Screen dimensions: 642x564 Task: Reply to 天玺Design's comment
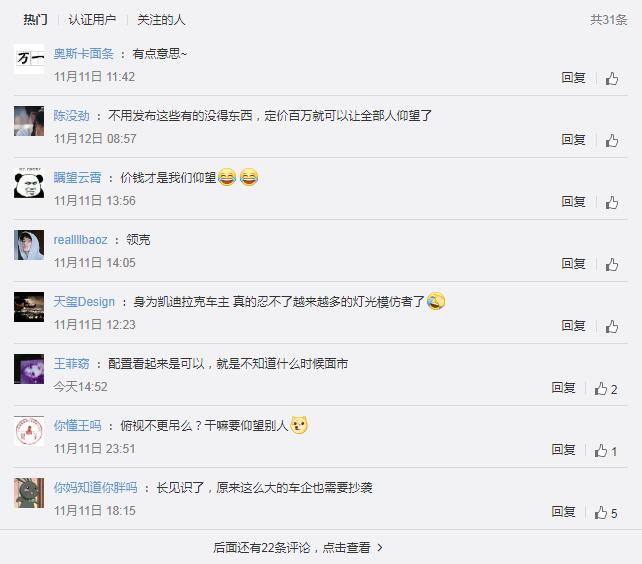(x=573, y=326)
